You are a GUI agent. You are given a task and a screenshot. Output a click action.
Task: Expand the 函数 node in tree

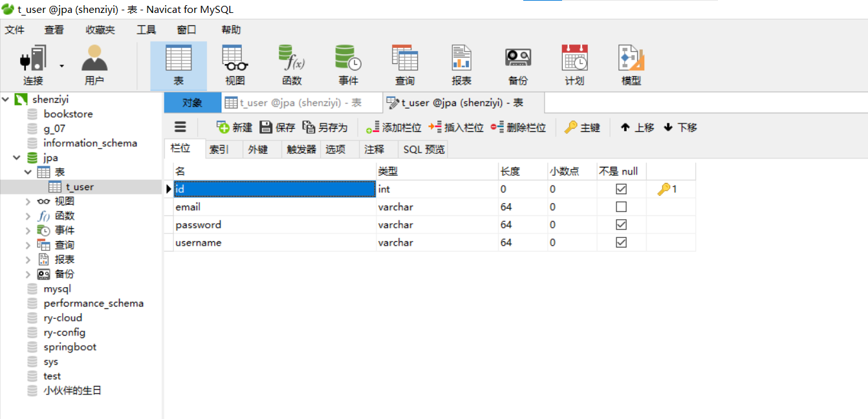coord(28,216)
